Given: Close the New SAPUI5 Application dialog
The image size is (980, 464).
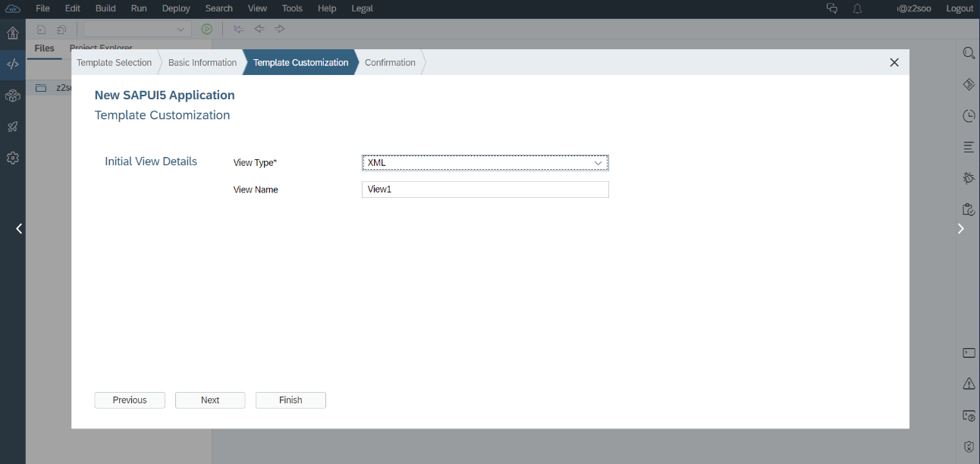Looking at the screenshot, I should tap(894, 63).
